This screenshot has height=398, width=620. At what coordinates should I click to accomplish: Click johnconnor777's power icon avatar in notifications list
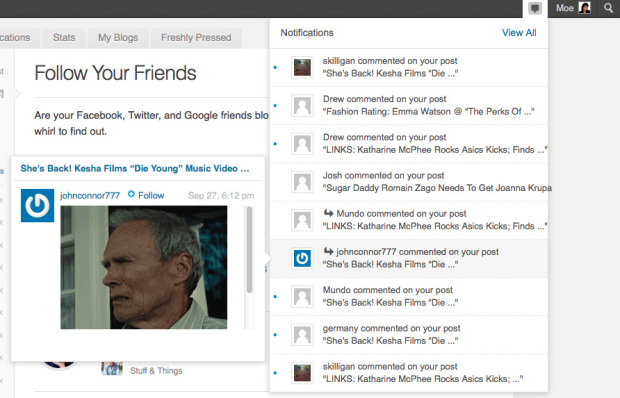[x=302, y=258]
